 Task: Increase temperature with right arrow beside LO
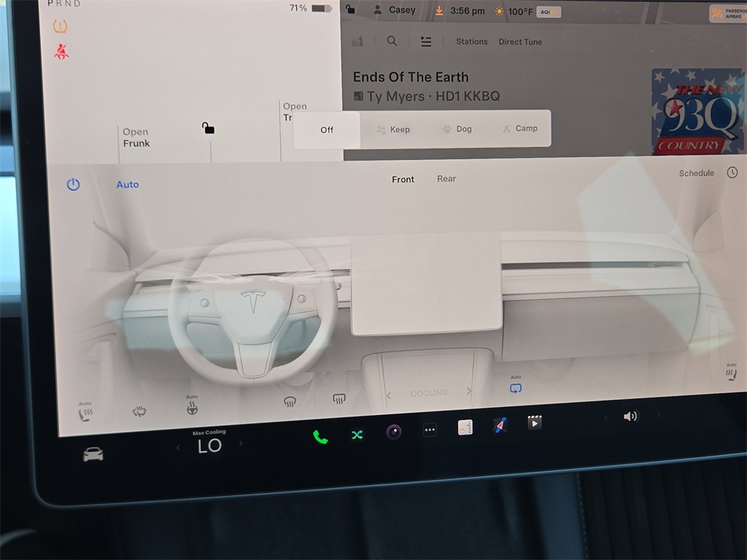pyautogui.click(x=241, y=443)
